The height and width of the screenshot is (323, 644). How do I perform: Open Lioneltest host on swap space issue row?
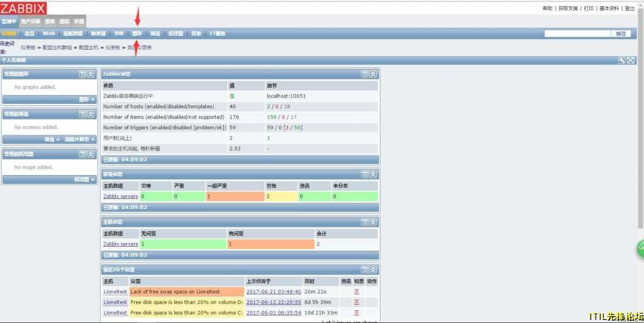coord(116,292)
